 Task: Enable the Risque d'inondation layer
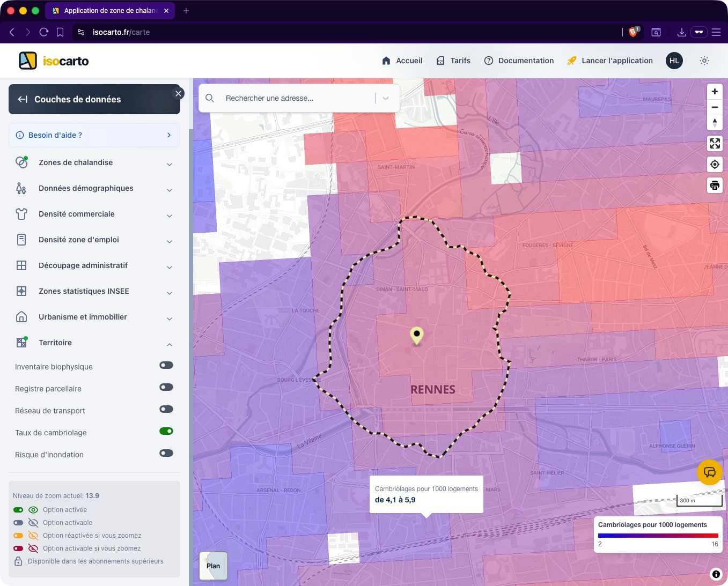pos(166,453)
